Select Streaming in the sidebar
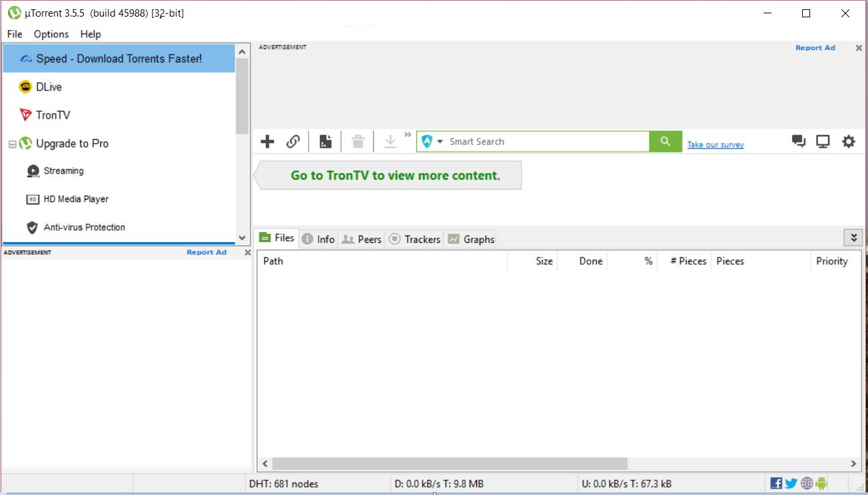 pyautogui.click(x=119, y=171)
